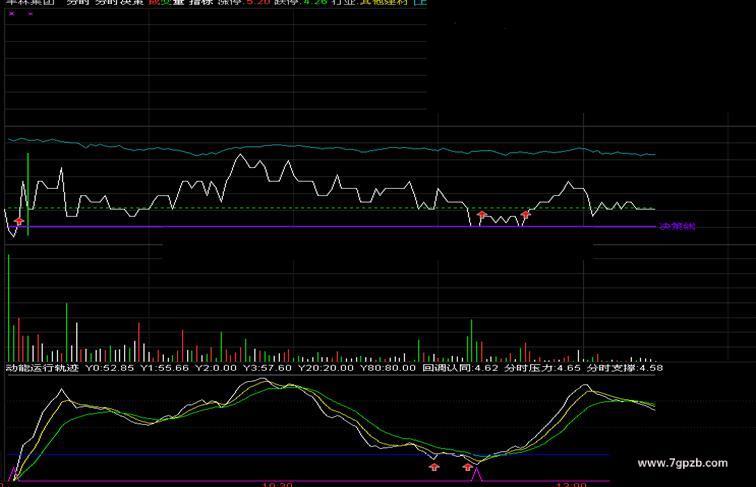Select the purple 决策线 label
The height and width of the screenshot is (487, 756).
pyautogui.click(x=677, y=226)
